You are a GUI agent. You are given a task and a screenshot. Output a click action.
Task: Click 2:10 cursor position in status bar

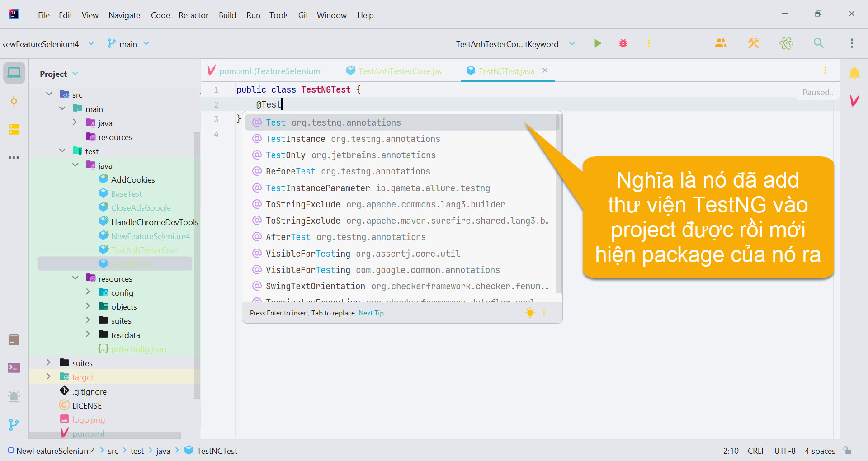tap(731, 451)
